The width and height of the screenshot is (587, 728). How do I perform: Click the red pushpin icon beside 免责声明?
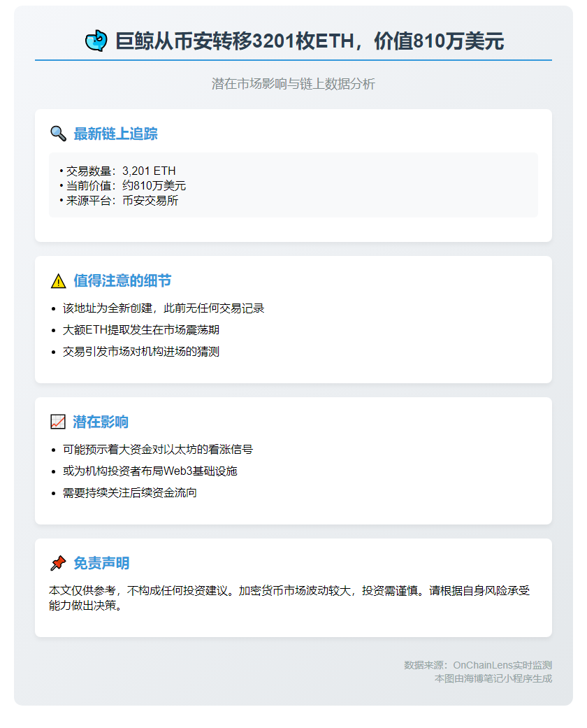58,563
